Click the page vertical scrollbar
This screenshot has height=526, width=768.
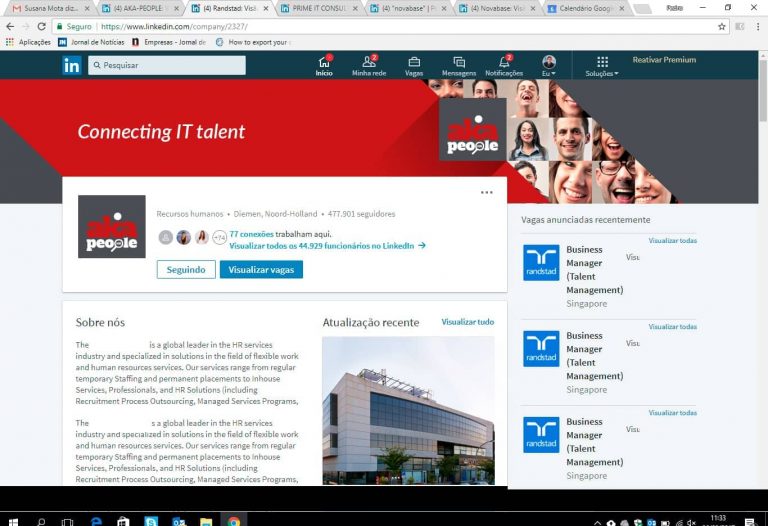coord(763,91)
